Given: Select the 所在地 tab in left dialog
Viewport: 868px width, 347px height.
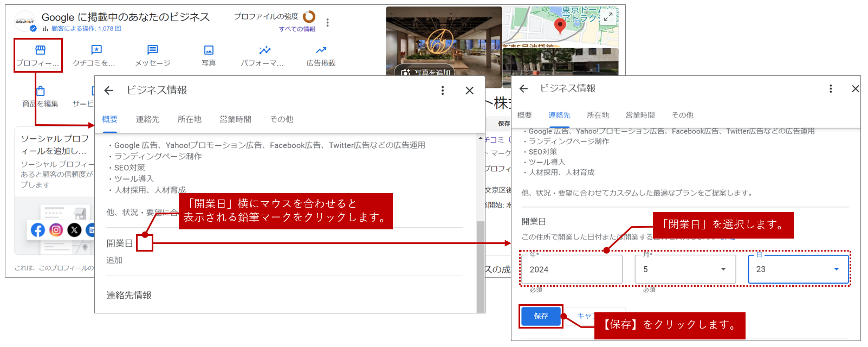Looking at the screenshot, I should click(x=190, y=119).
